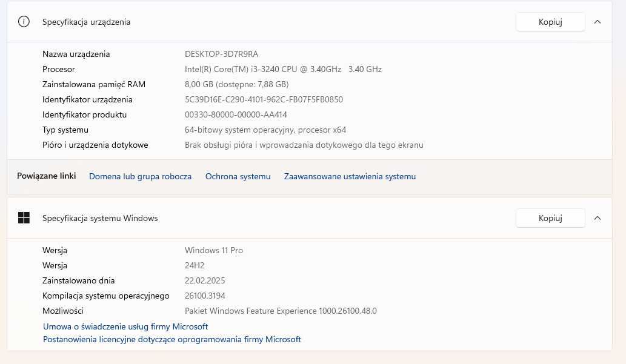
Task: Open Umowa o świadczenie usług firmy Microsoft
Action: (x=125, y=326)
